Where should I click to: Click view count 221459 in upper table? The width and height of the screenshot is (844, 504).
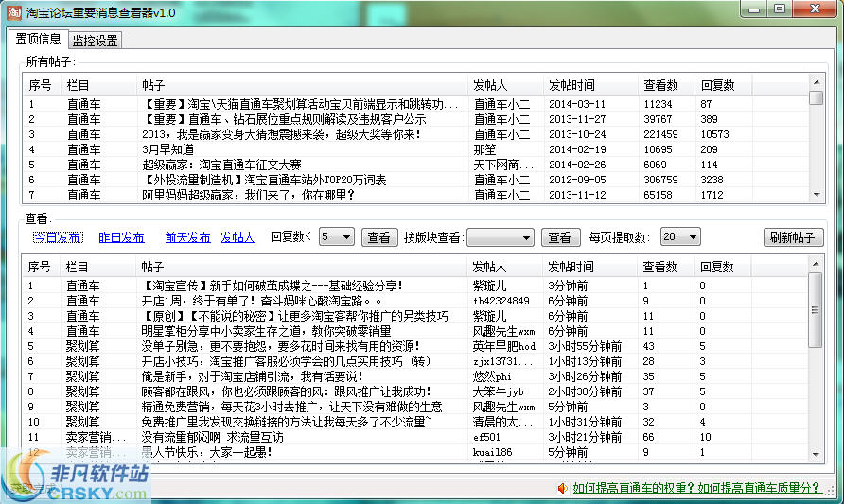[660, 134]
